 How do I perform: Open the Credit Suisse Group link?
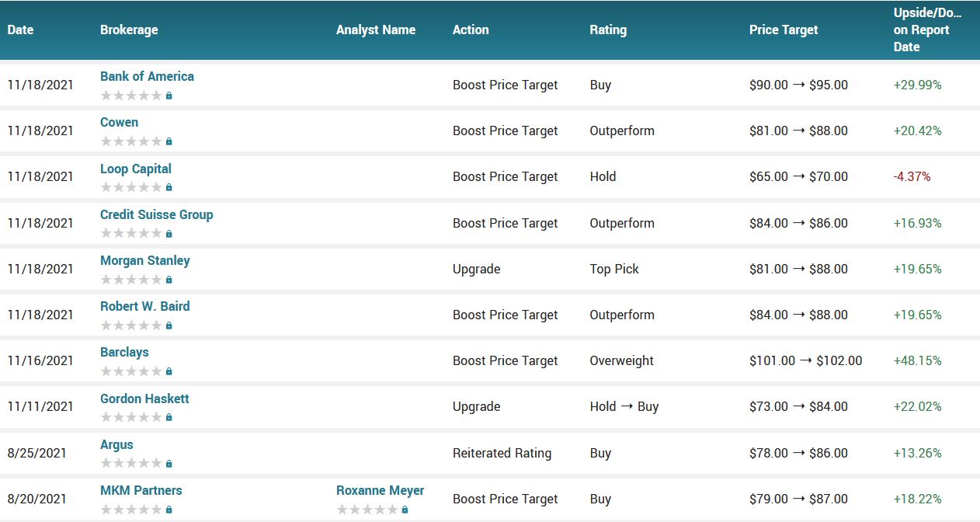156,214
